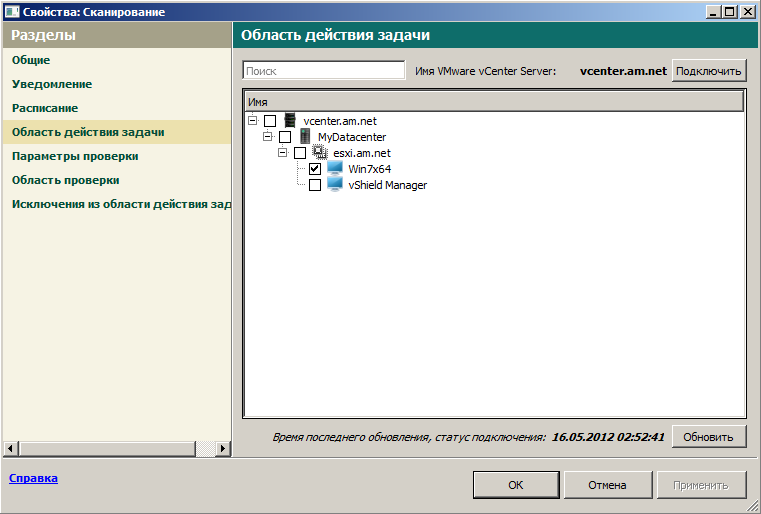Click the window title bar application icon

13,12
